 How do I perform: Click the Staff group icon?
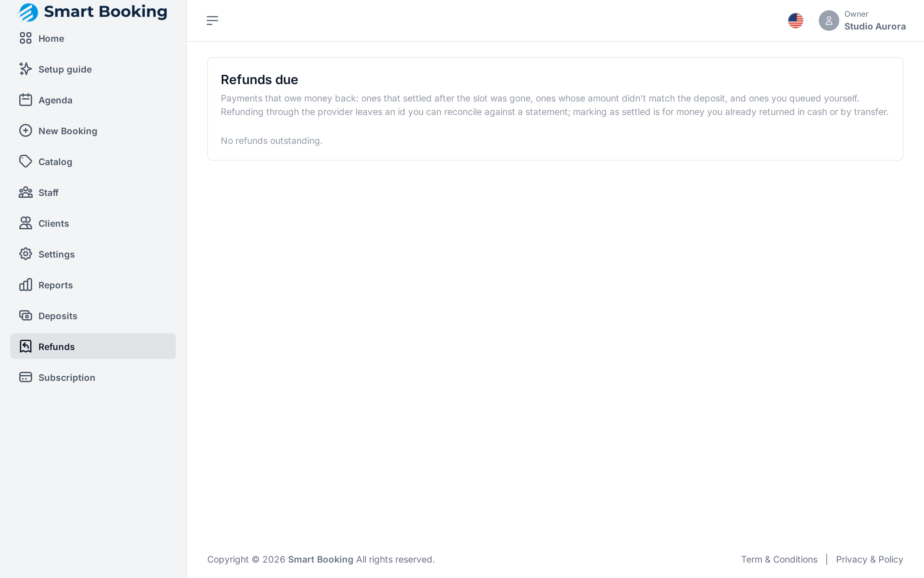point(26,192)
